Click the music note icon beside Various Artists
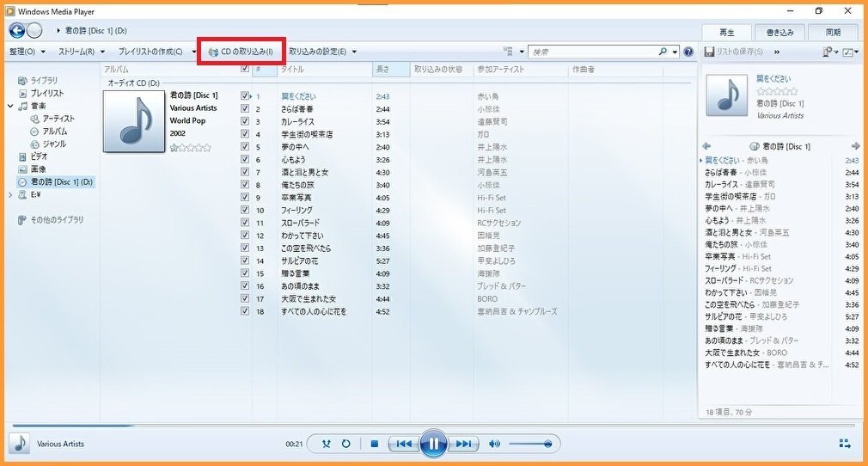This screenshot has height=466, width=868. 20,444
